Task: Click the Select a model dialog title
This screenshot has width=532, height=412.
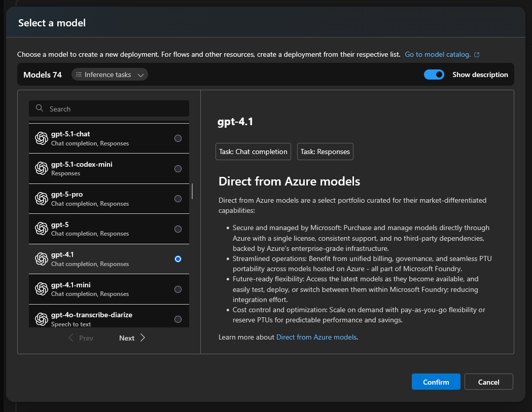Action: [x=52, y=23]
